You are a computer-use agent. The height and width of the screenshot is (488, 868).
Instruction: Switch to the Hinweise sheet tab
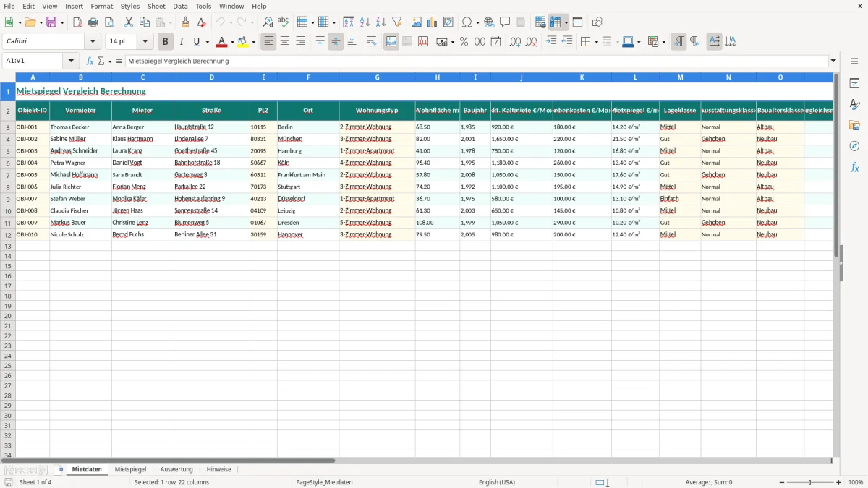click(219, 469)
